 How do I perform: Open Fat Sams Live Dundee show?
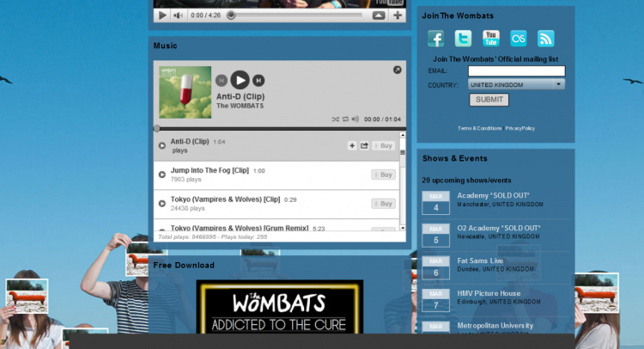click(x=480, y=260)
